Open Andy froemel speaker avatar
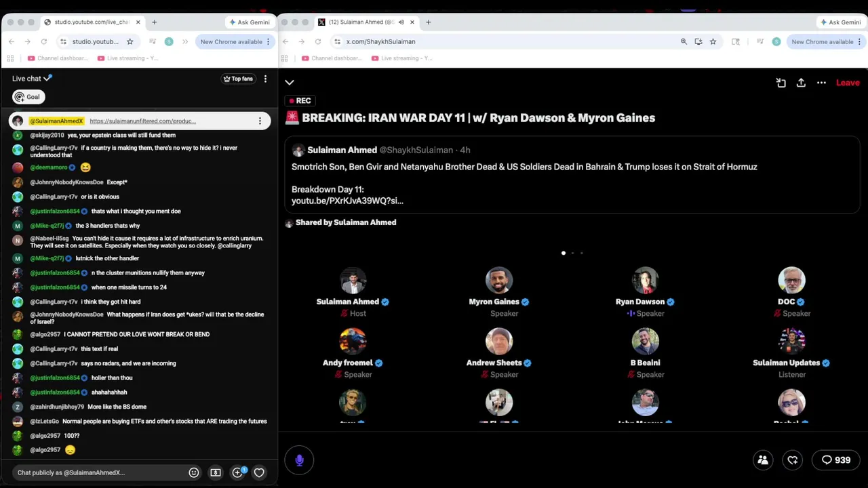Screen dimensions: 868x488 [x=353, y=342]
